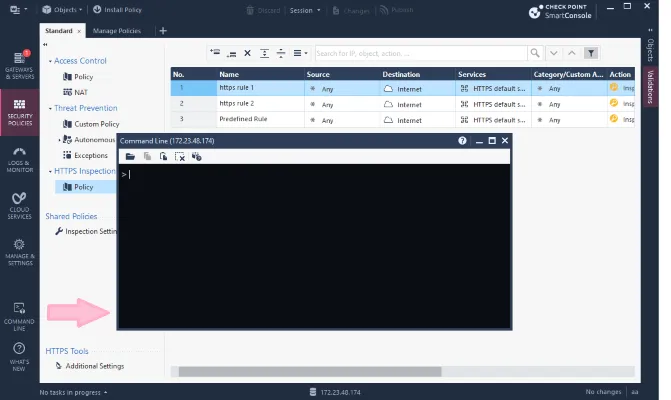Select Policy under HTTPS Inspection
The image size is (671, 400).
tap(85, 187)
